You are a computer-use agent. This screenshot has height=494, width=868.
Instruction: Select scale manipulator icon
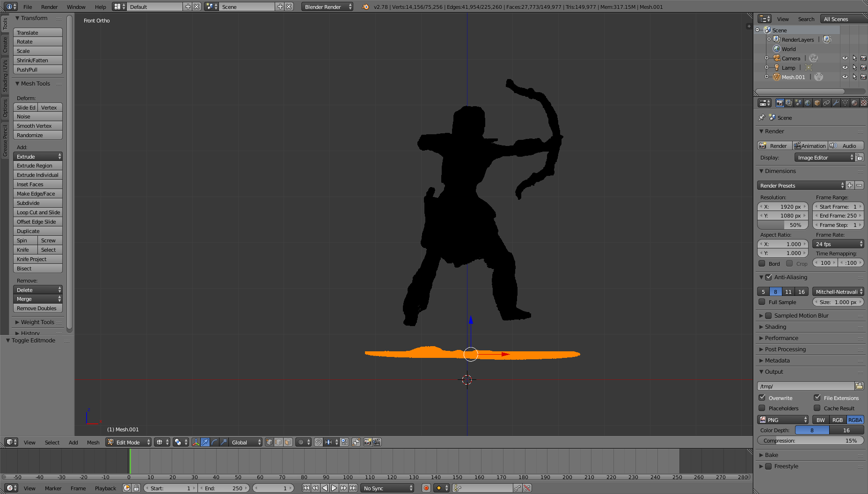point(224,442)
